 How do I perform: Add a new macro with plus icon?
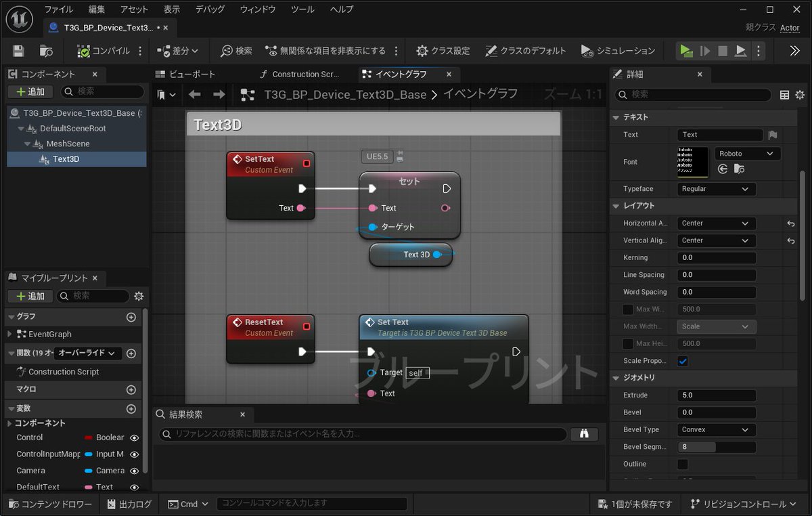click(131, 390)
